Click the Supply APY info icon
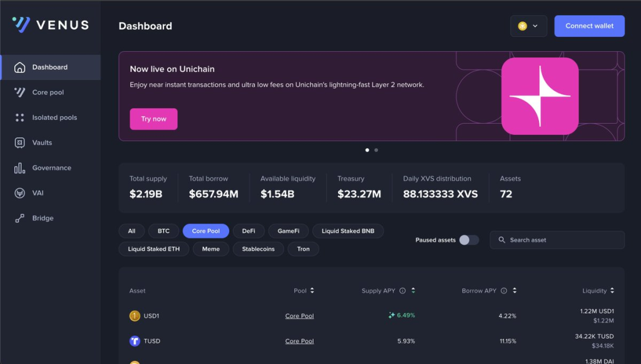Screen dimensions: 641x364 [403, 291]
